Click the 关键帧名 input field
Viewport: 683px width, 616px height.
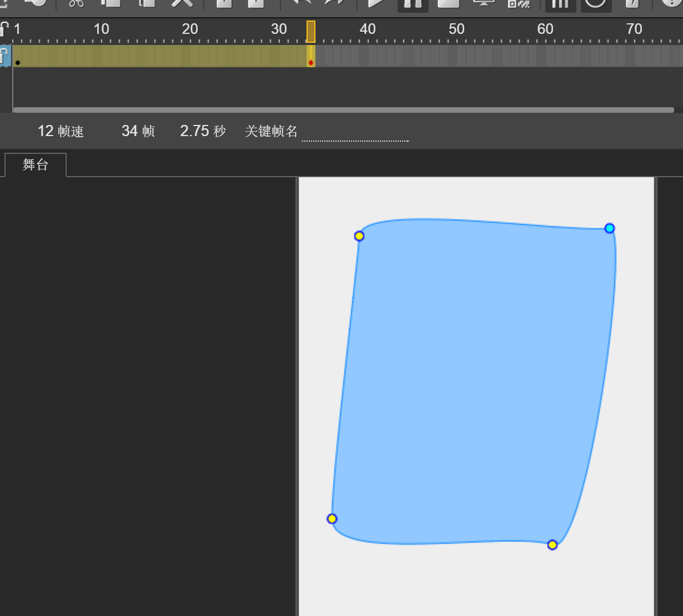click(x=355, y=133)
